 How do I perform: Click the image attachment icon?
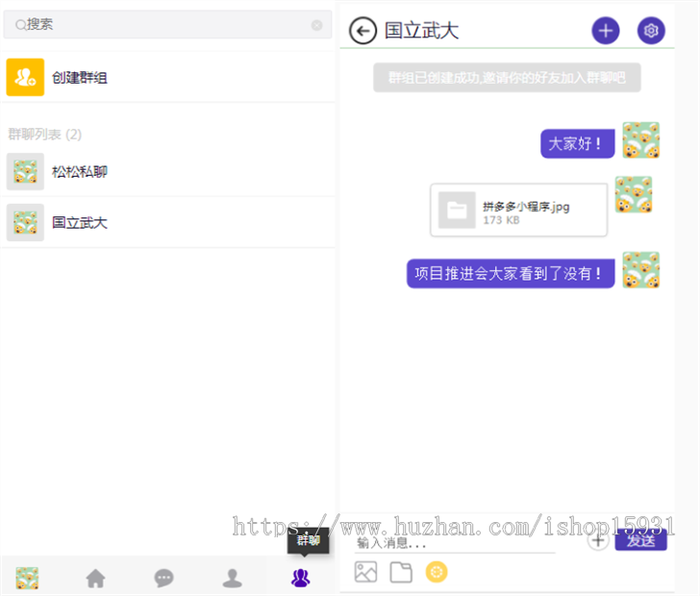click(x=365, y=572)
